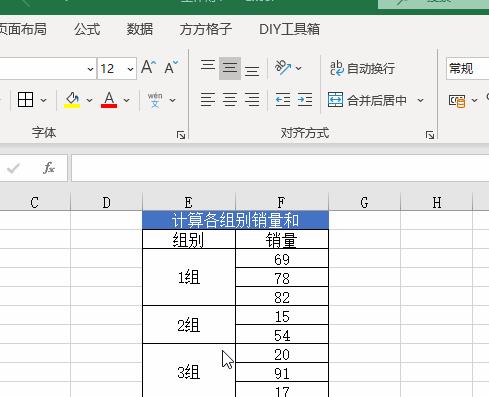Screen dimensions: 489x397
Task: Click the wén phonetic guide icon
Action: 155,99
